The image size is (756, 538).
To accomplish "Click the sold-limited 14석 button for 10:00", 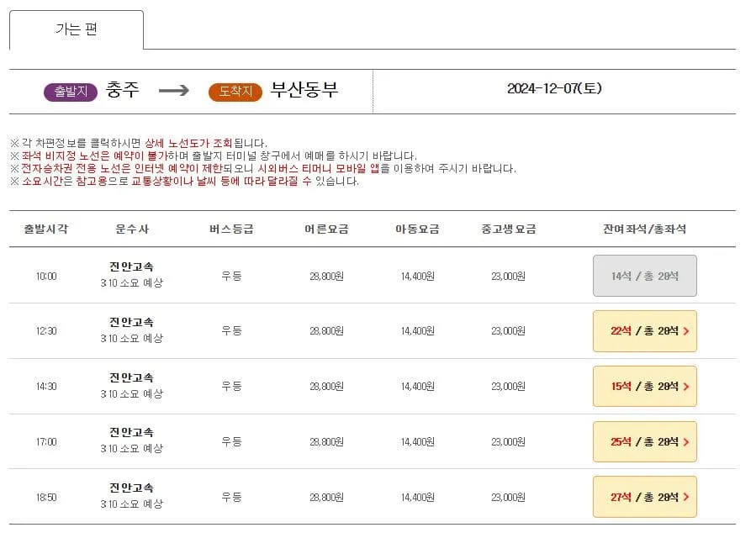I will 644,275.
